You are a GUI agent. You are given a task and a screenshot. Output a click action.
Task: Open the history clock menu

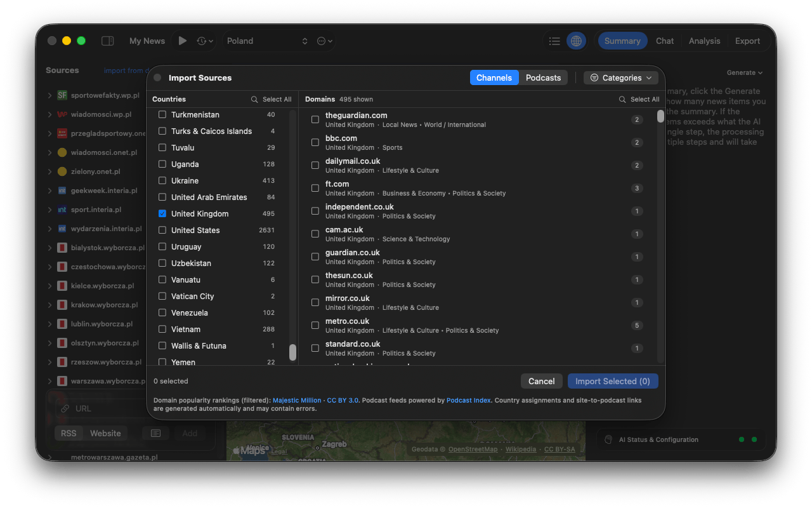click(x=204, y=41)
